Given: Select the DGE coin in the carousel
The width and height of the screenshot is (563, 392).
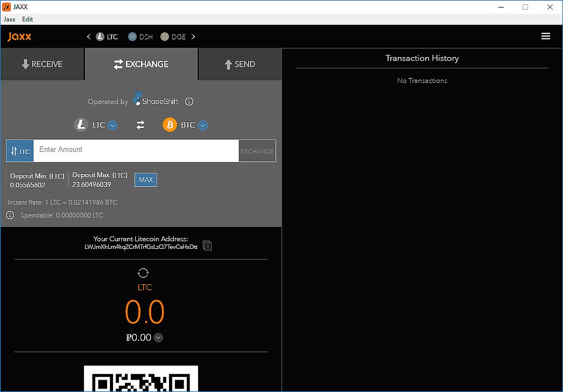Looking at the screenshot, I should pos(173,37).
